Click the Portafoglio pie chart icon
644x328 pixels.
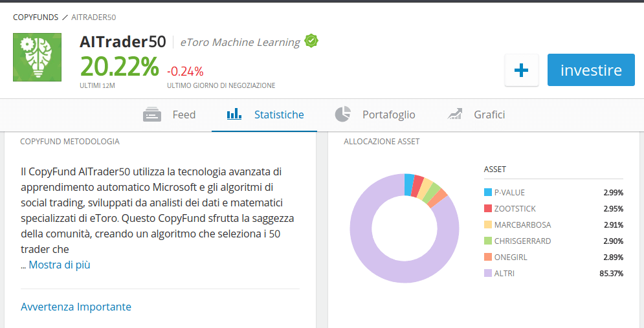click(342, 115)
